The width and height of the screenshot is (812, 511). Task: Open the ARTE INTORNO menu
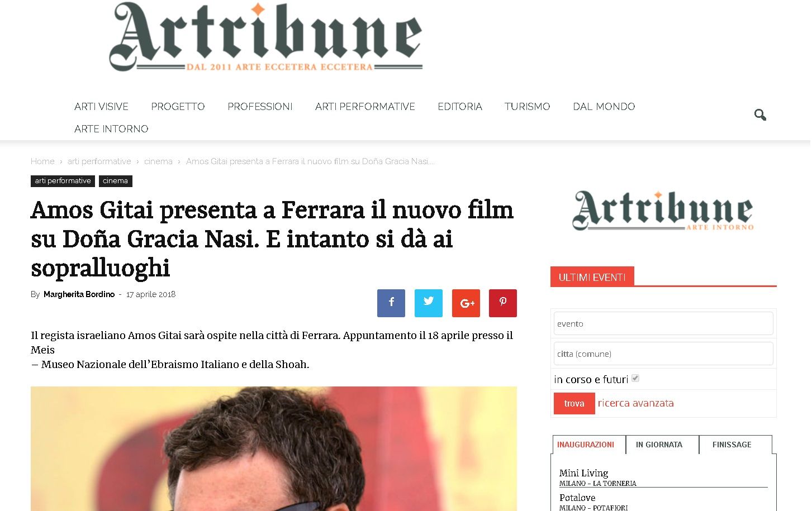[x=111, y=128]
